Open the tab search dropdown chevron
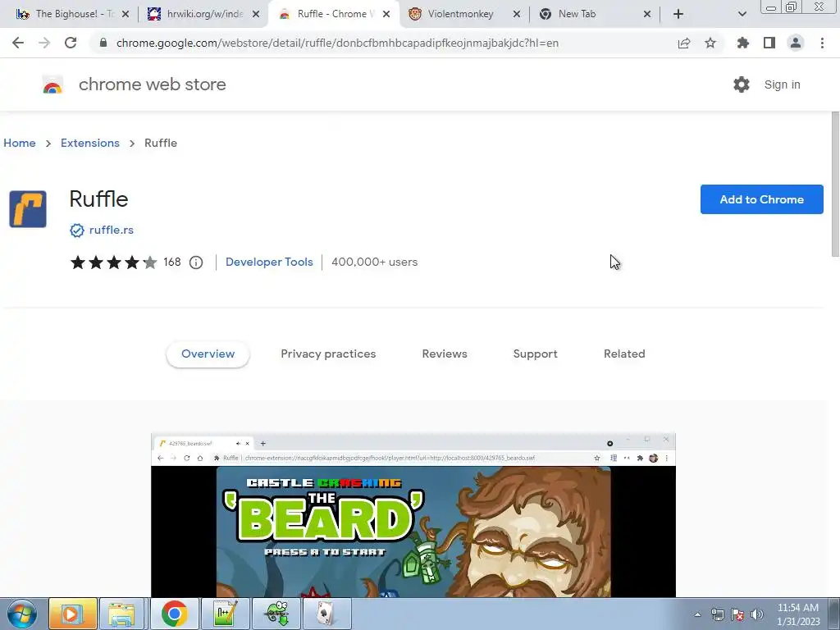Viewport: 840px width, 630px height. click(742, 14)
